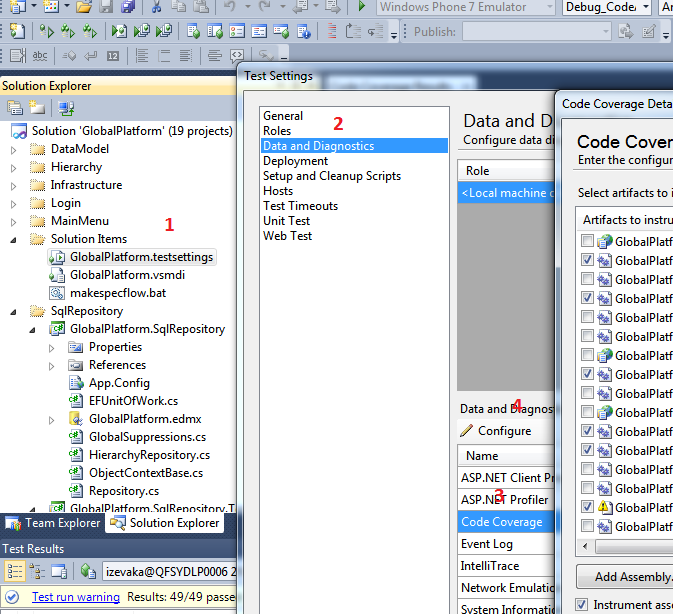
Task: Click the solution icon beside Solution 'GlobalPlatform'
Action: [x=19, y=131]
